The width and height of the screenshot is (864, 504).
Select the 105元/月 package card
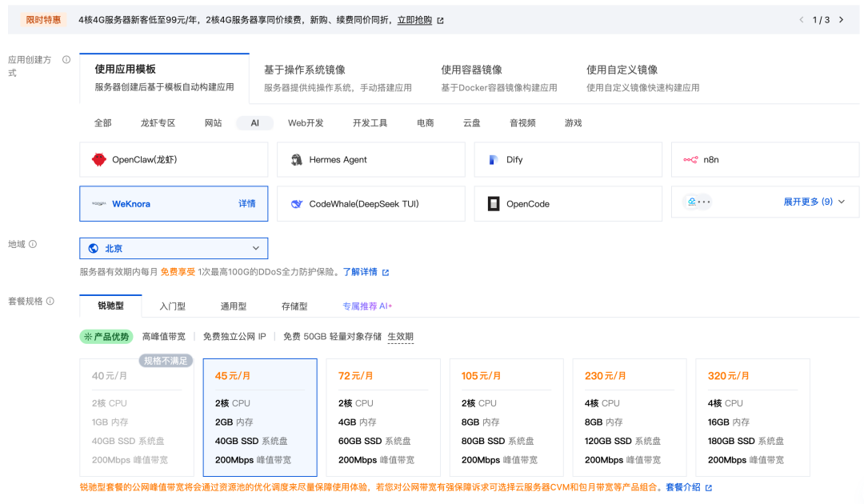[506, 418]
